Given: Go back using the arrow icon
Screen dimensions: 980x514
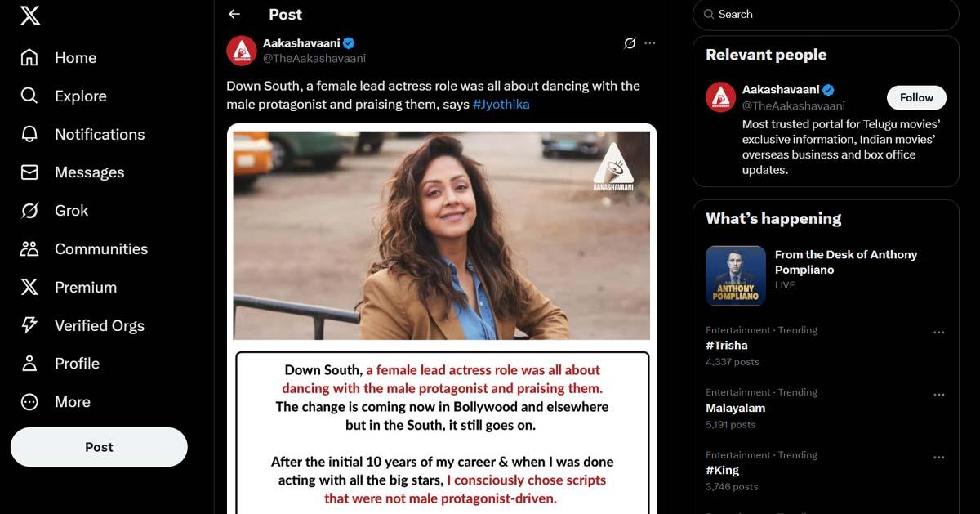Looking at the screenshot, I should click(x=234, y=14).
